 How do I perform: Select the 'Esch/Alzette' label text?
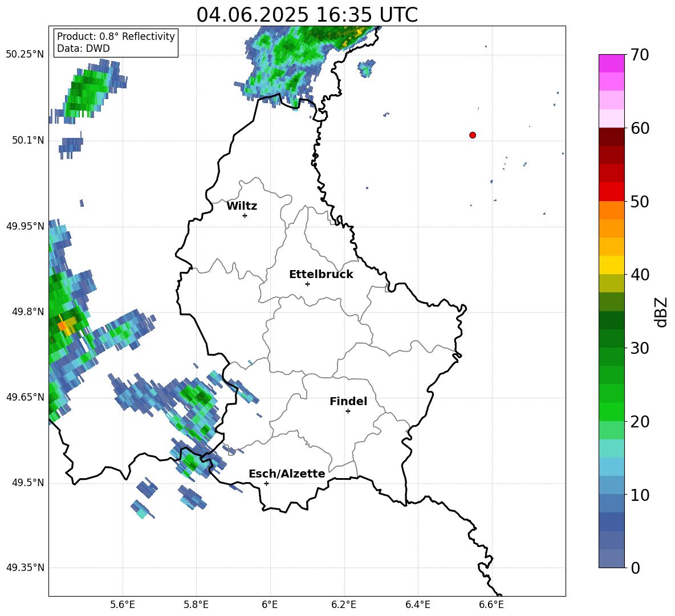pos(287,474)
